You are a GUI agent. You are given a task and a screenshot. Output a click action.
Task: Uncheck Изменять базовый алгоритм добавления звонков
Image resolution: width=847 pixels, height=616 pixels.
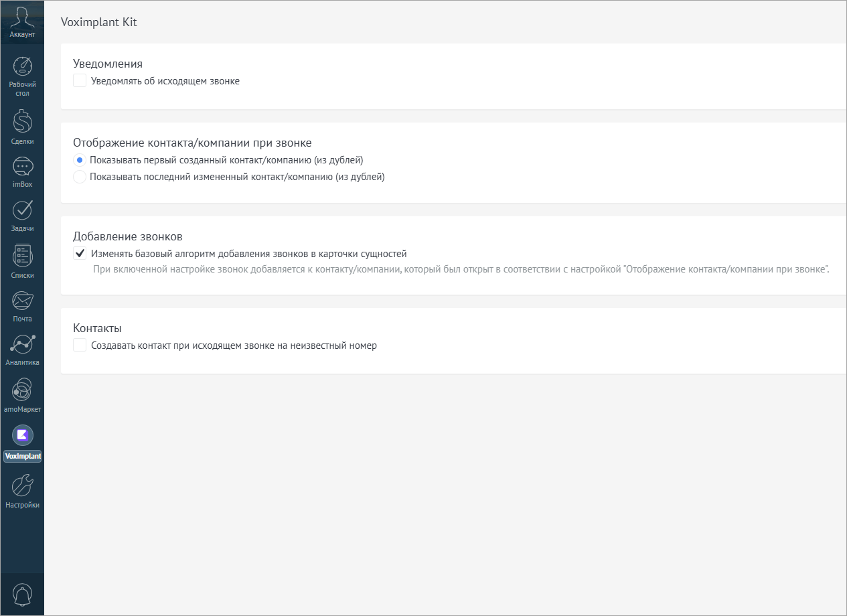click(80, 254)
